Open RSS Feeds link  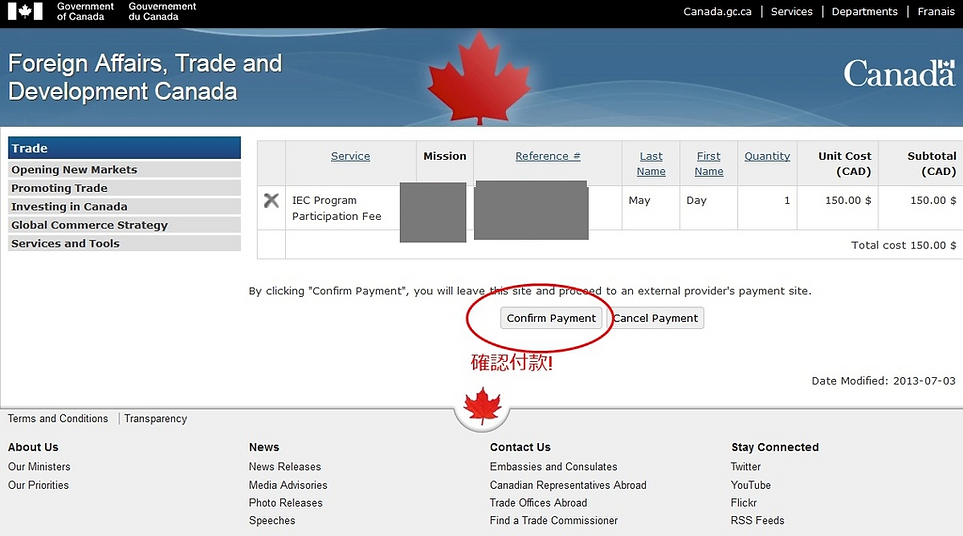point(757,521)
